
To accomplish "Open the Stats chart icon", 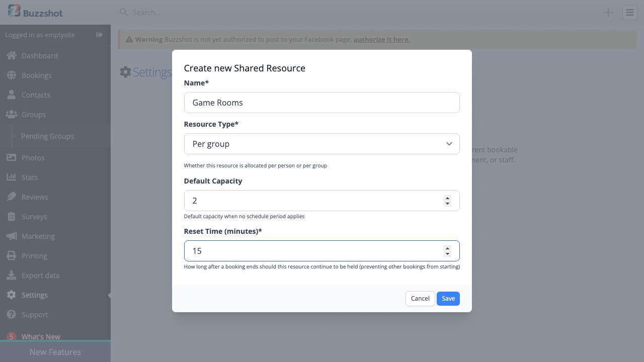I will click(x=11, y=177).
